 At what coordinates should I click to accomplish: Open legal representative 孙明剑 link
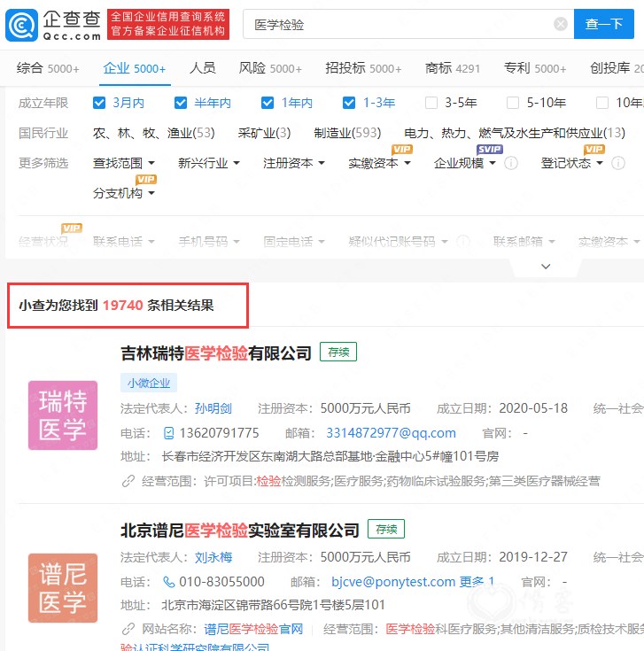(x=213, y=408)
